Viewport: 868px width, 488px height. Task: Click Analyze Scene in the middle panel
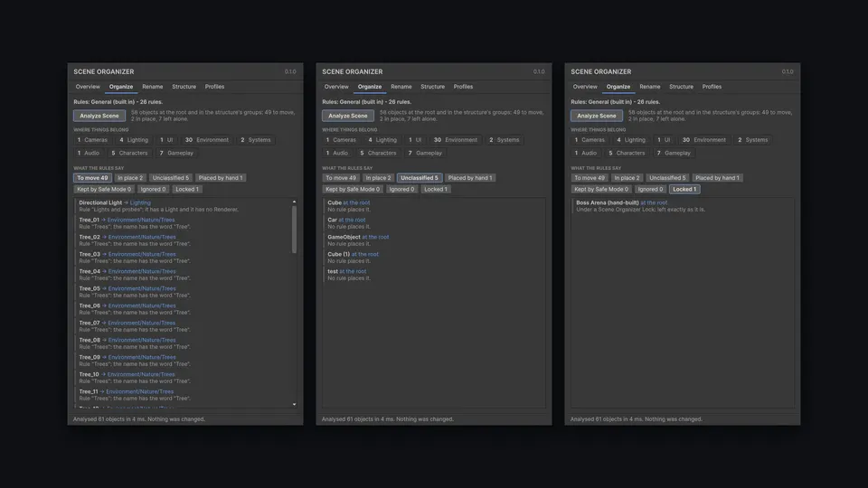coord(347,116)
